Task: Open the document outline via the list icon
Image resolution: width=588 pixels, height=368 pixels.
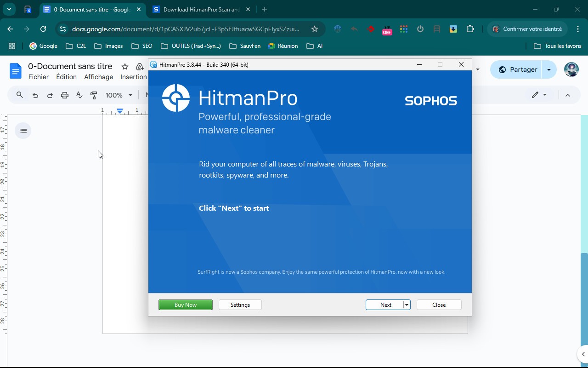Action: pyautogui.click(x=23, y=130)
